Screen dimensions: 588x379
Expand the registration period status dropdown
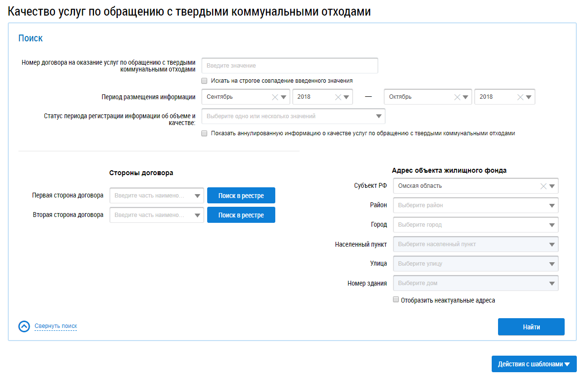click(x=379, y=116)
